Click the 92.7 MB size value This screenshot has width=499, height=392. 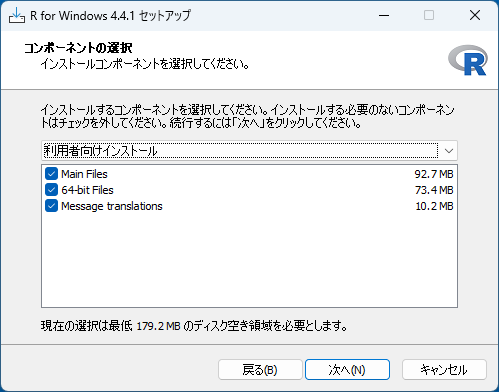pyautogui.click(x=434, y=174)
